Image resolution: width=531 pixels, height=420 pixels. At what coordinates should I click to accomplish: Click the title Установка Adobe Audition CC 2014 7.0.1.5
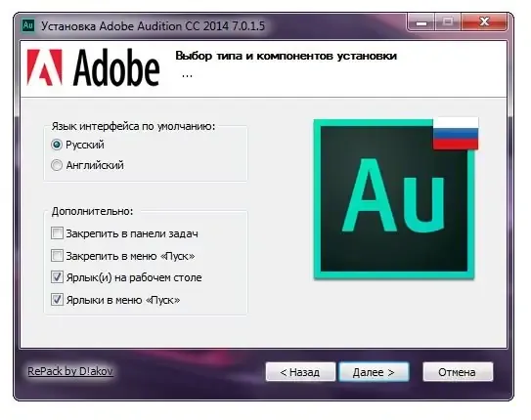(153, 25)
